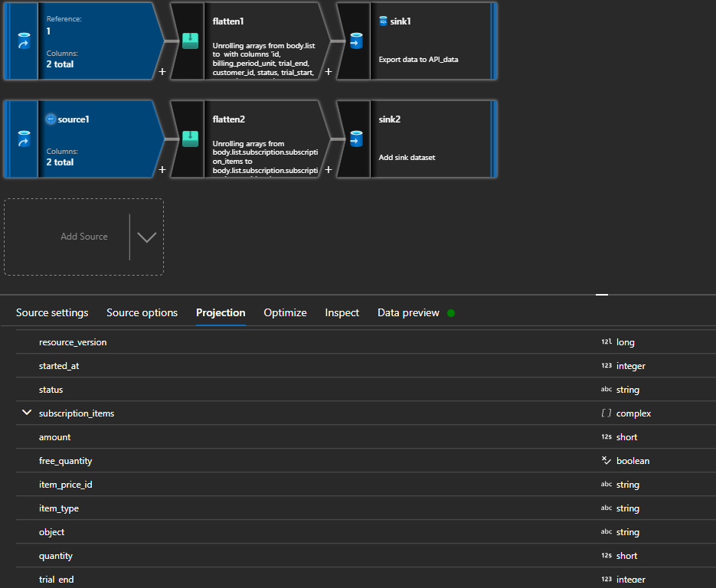Click the item_type column name
The width and height of the screenshot is (716, 588).
[x=59, y=508]
